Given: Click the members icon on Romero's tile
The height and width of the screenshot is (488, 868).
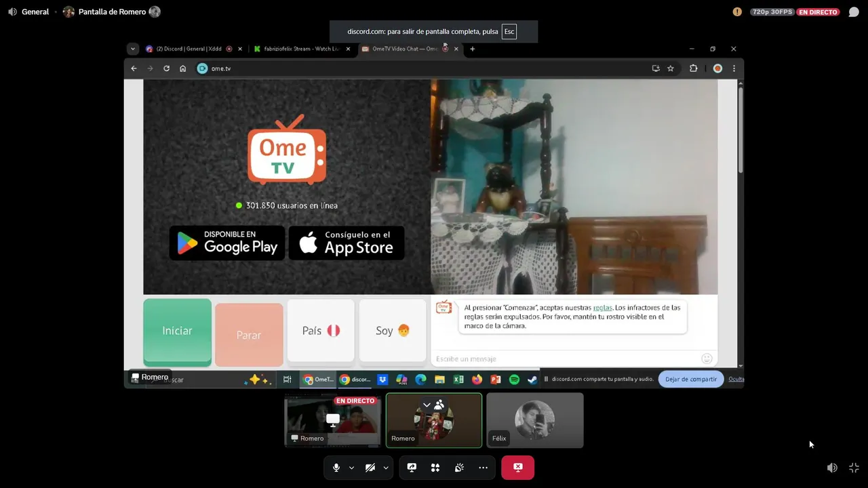Looking at the screenshot, I should pyautogui.click(x=439, y=405).
